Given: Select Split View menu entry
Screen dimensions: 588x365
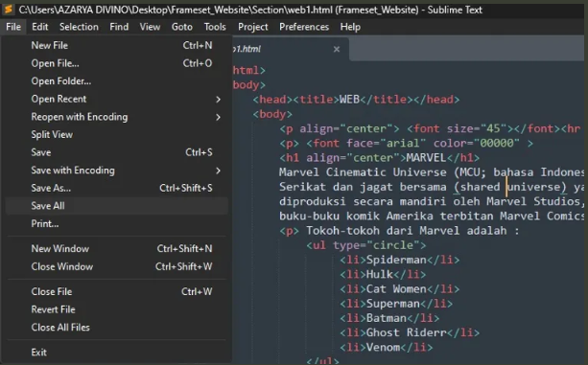Looking at the screenshot, I should 117,135.
